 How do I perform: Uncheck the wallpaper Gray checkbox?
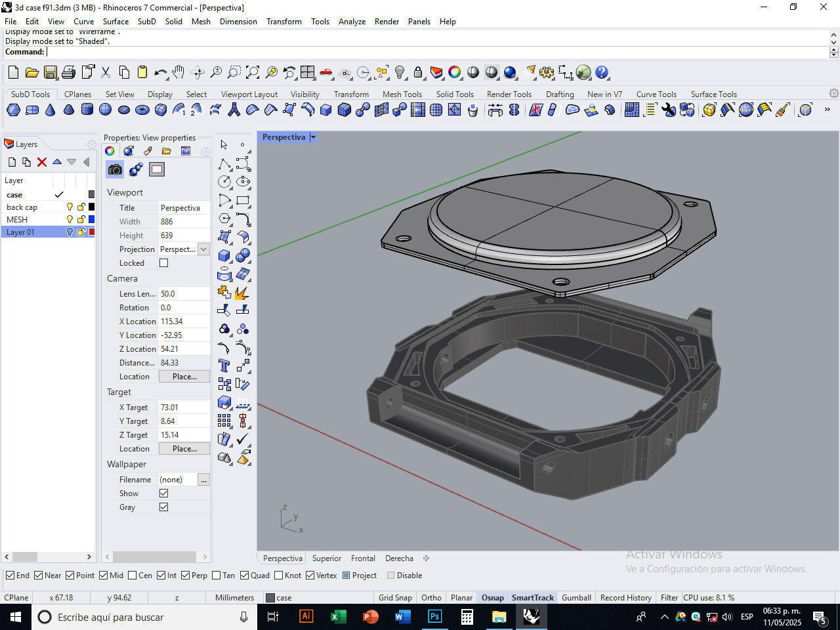point(164,507)
